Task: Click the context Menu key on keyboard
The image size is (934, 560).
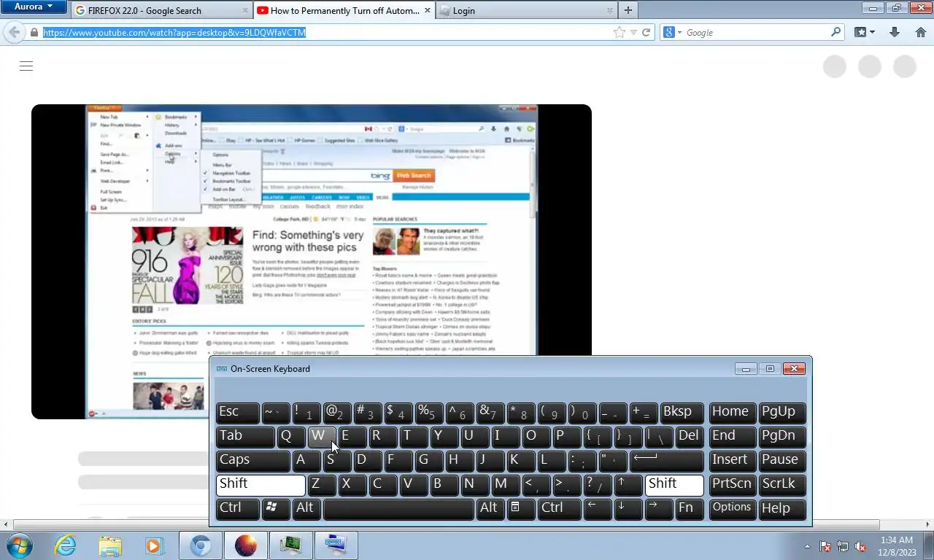Action: (x=520, y=509)
